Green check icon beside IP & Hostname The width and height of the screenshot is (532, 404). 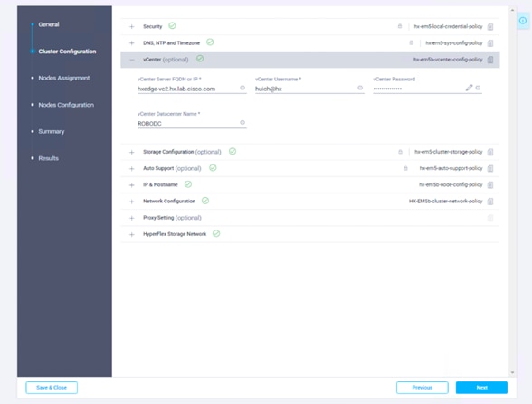point(188,184)
